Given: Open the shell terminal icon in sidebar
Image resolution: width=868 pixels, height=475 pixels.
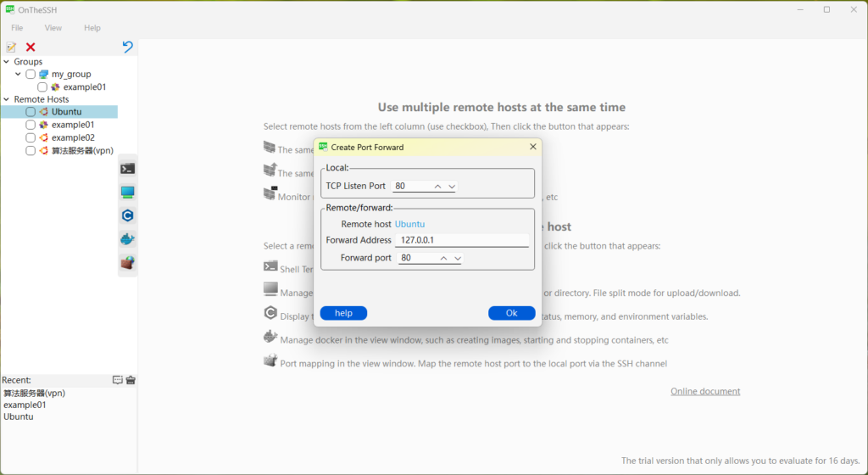Looking at the screenshot, I should [x=127, y=169].
